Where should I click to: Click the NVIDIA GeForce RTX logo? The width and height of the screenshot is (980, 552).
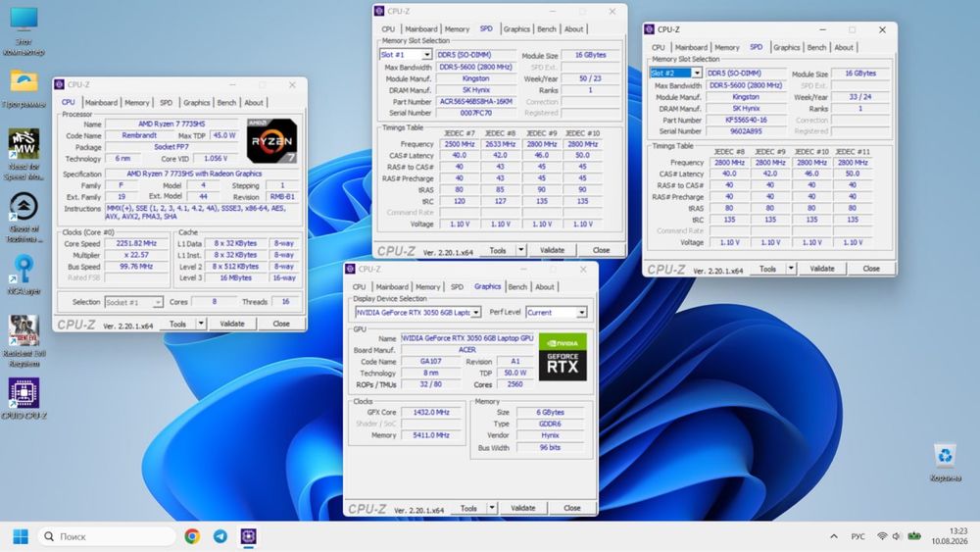(x=563, y=357)
